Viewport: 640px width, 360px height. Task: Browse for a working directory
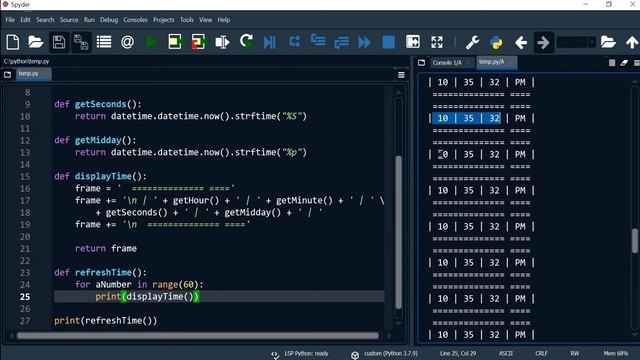tap(608, 42)
